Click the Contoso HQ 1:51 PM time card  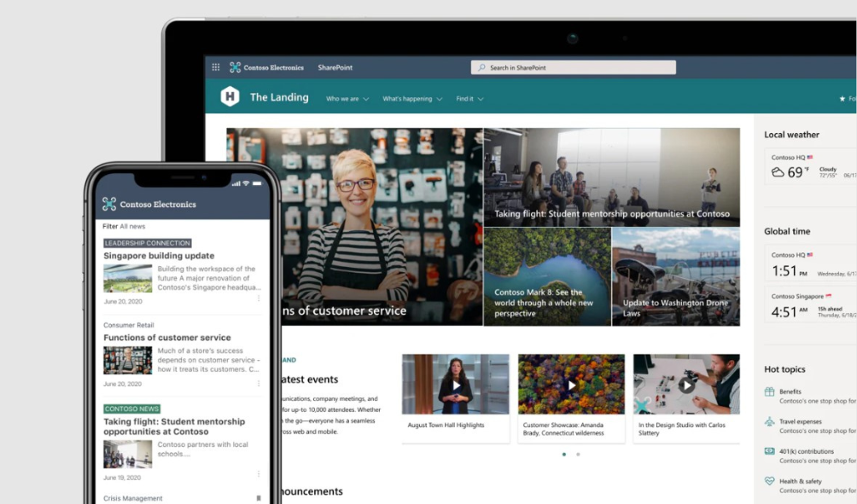tap(811, 264)
